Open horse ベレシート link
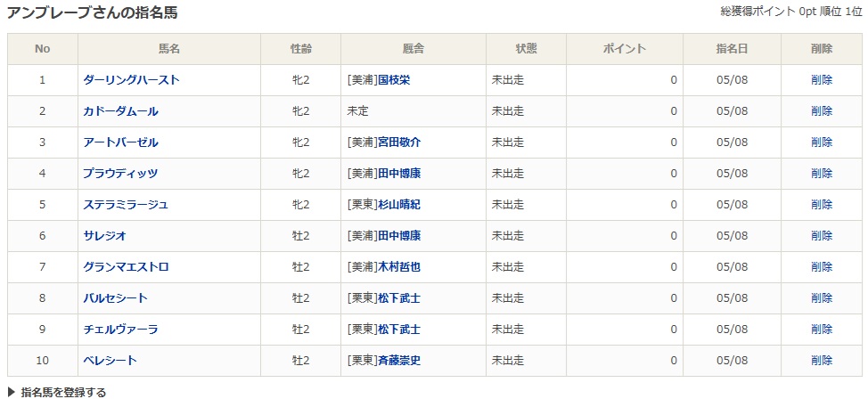Screen dimensions: 868x399 (x=110, y=361)
